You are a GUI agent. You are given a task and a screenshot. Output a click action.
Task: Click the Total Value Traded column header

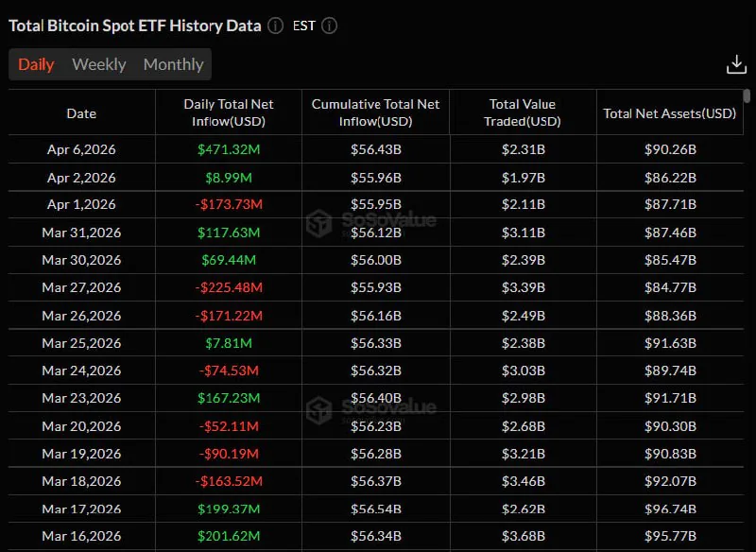tap(523, 112)
